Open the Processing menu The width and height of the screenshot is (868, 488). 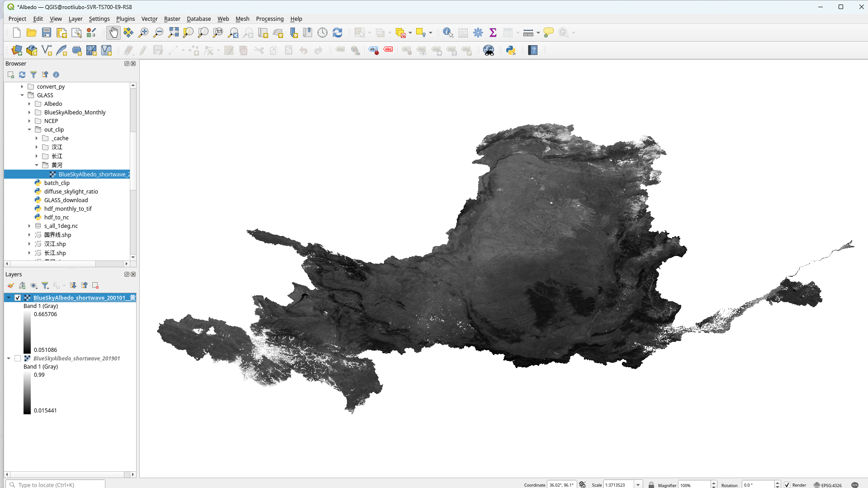pyautogui.click(x=270, y=19)
